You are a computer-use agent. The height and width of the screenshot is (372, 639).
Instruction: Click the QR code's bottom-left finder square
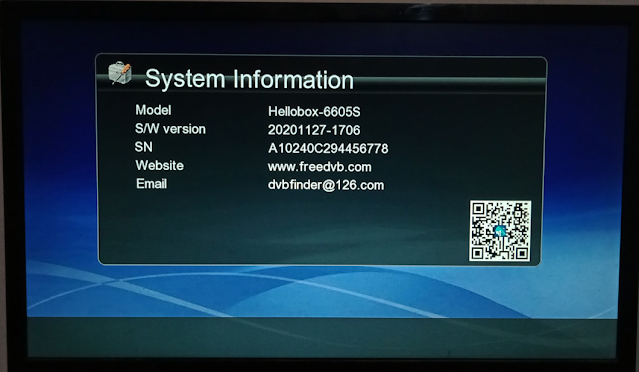(x=478, y=253)
